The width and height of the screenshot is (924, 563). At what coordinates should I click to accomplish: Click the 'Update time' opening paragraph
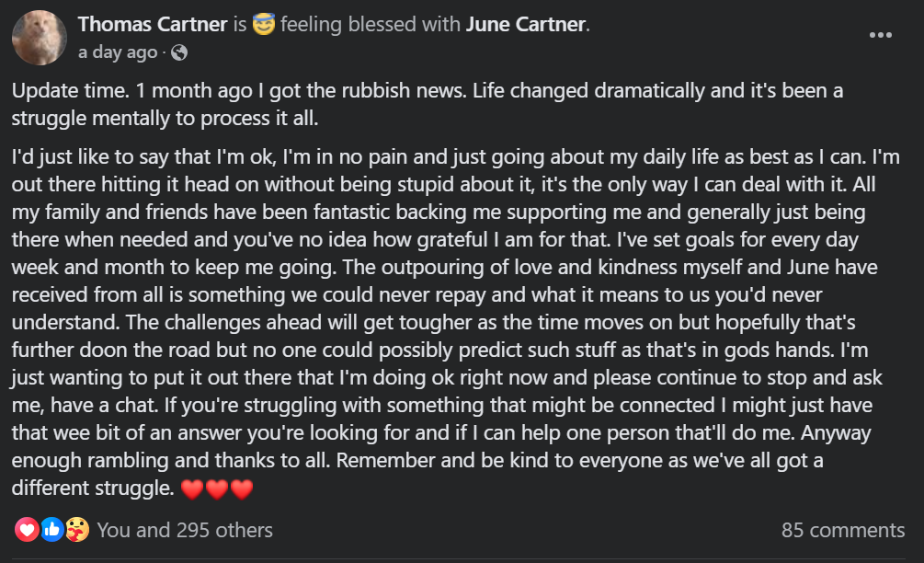point(428,104)
